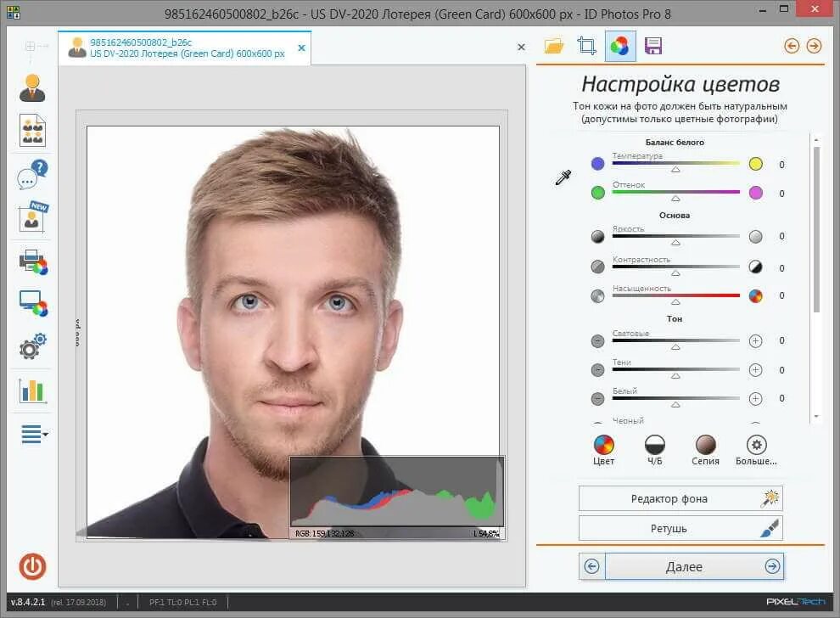This screenshot has width=840, height=618.
Task: Click the yellow warm temperature circle
Action: (755, 164)
